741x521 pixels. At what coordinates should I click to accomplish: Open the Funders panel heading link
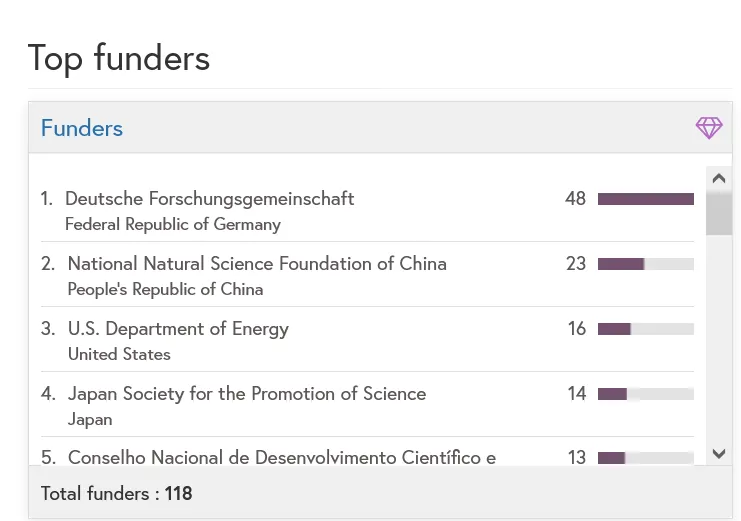[82, 128]
